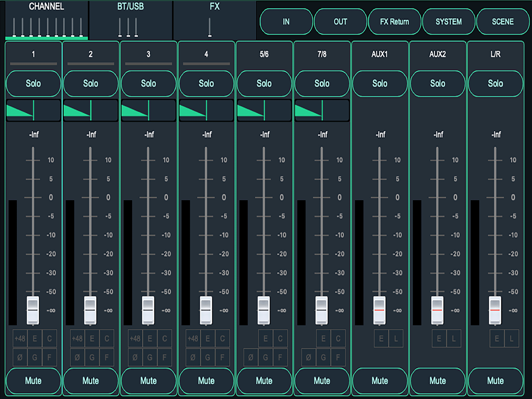This screenshot has height=399, width=532.
Task: Mute channel 4
Action: (x=206, y=381)
